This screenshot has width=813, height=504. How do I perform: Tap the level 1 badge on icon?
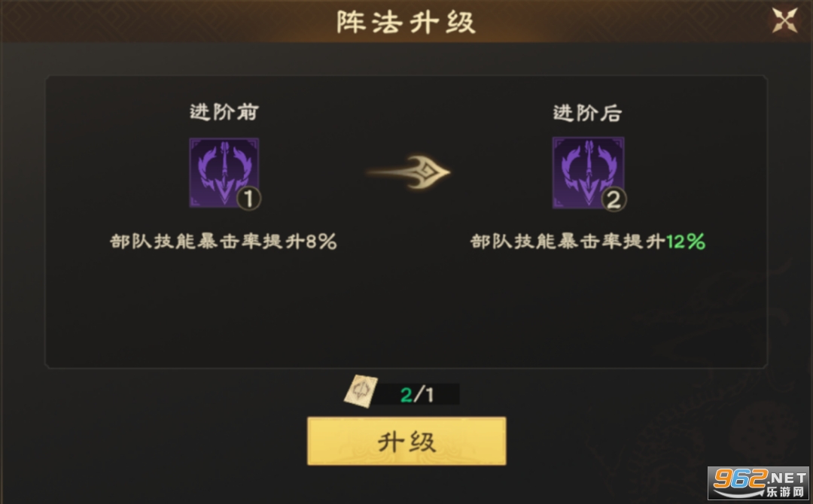pos(248,199)
